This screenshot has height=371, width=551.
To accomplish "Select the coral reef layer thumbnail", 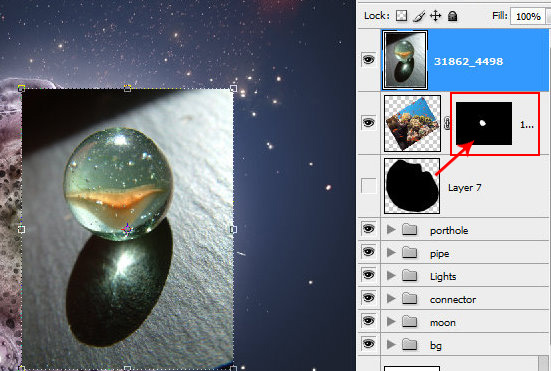I will (x=412, y=123).
